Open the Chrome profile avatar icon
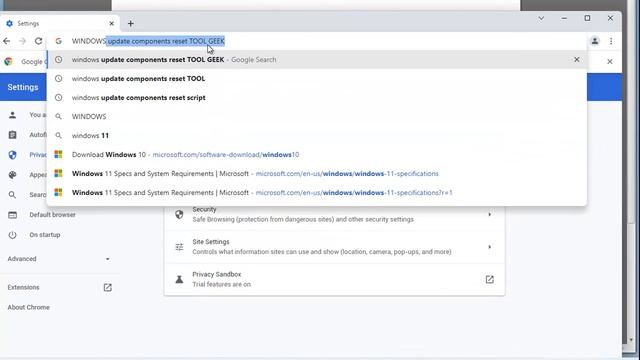This screenshot has height=360, width=640. (595, 41)
